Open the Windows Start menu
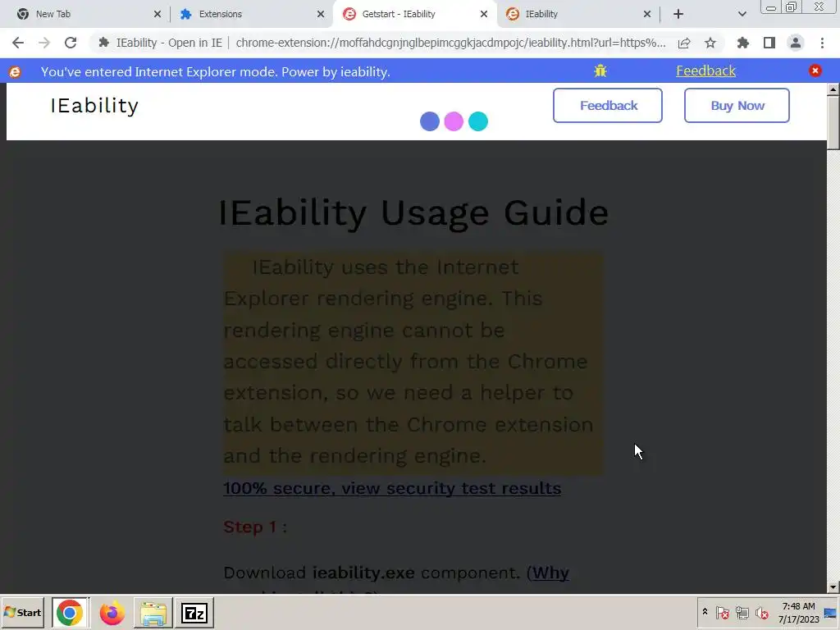 point(22,613)
